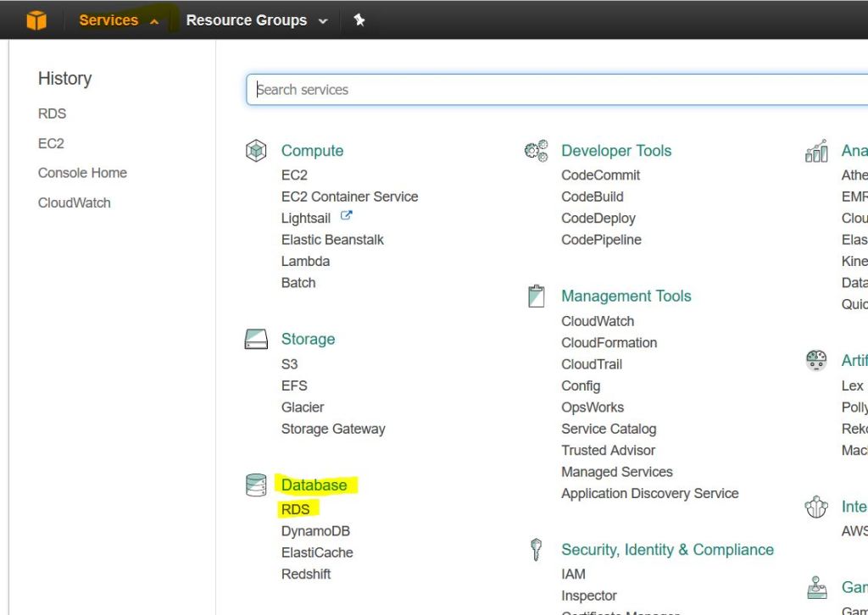
Task: Click the Compute category icon
Action: coord(256,151)
